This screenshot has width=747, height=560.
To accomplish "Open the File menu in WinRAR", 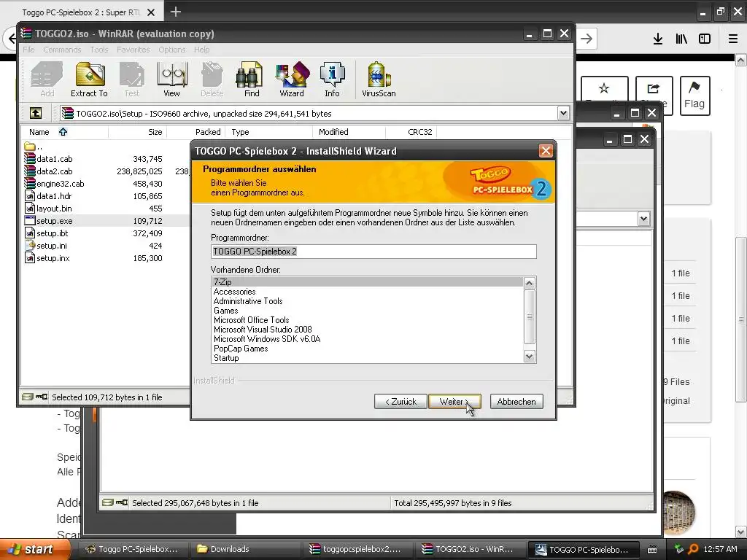I will 28,50.
